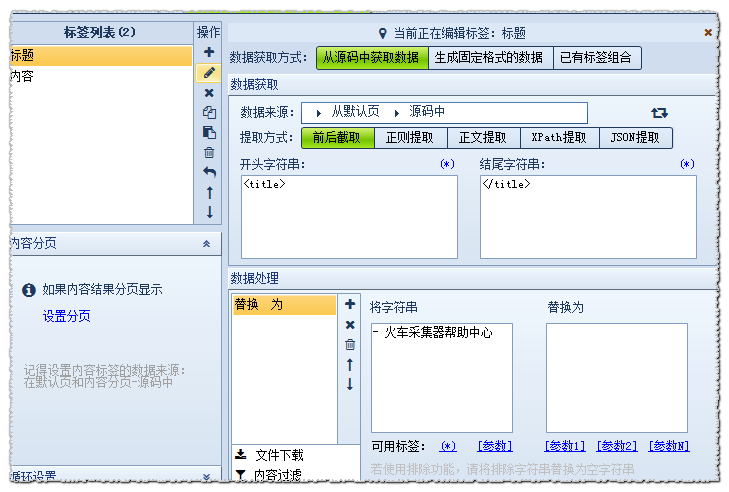Open the 设置分页 link
This screenshot has height=492, width=729.
pyautogui.click(x=66, y=316)
